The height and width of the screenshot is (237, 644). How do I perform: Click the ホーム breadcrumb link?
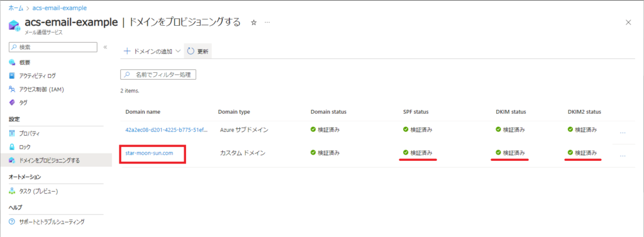pos(16,8)
